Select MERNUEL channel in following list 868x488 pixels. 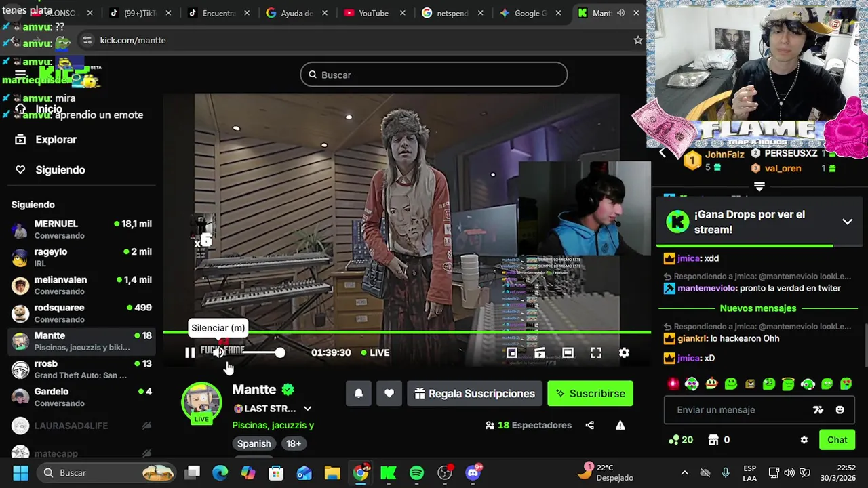pos(81,229)
